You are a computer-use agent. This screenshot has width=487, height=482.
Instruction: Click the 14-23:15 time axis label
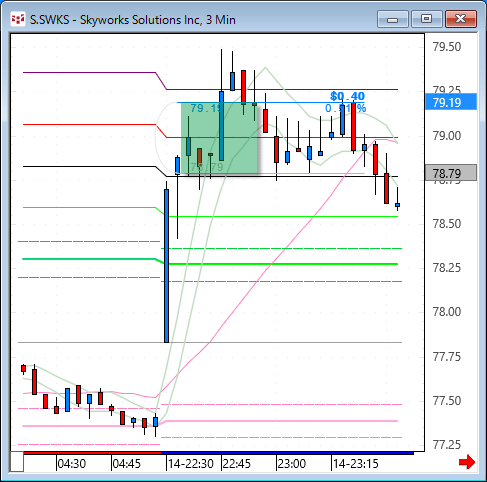(x=356, y=464)
